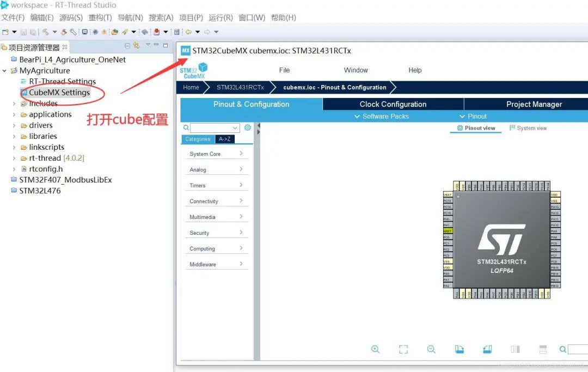Click the Save All toolbar icon
The height and width of the screenshot is (372, 588).
33,32
